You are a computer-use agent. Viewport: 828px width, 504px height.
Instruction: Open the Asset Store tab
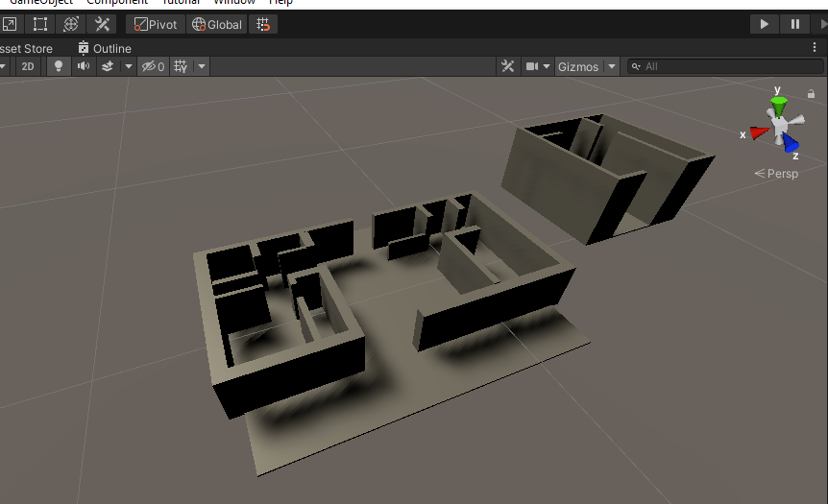point(26,48)
